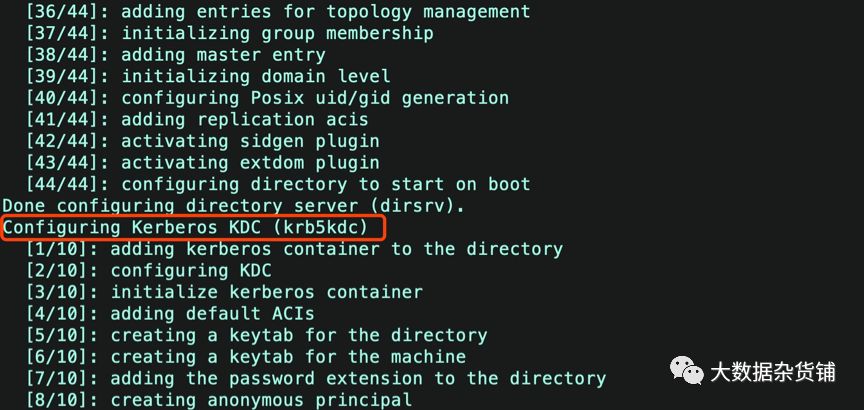
Task: Click the Done configuring directory server line
Action: 231,206
